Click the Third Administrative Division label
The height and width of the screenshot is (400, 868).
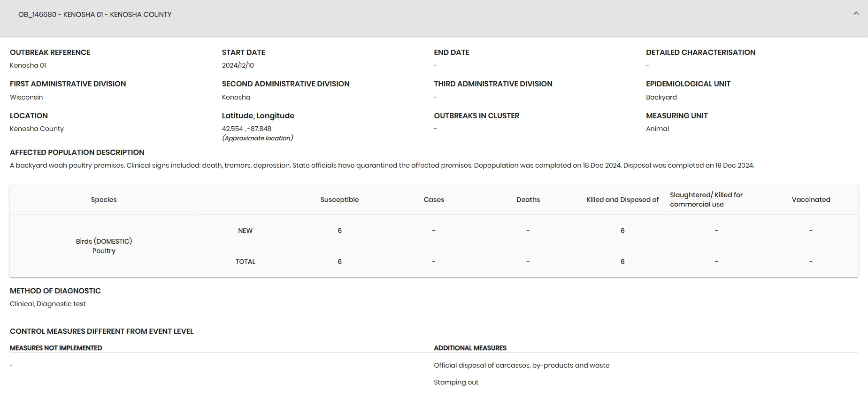493,84
